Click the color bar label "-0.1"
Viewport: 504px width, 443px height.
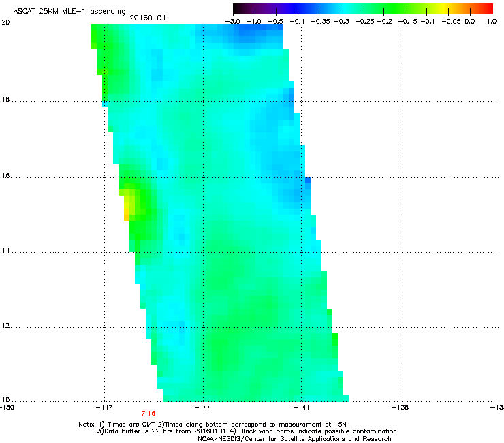427,22
